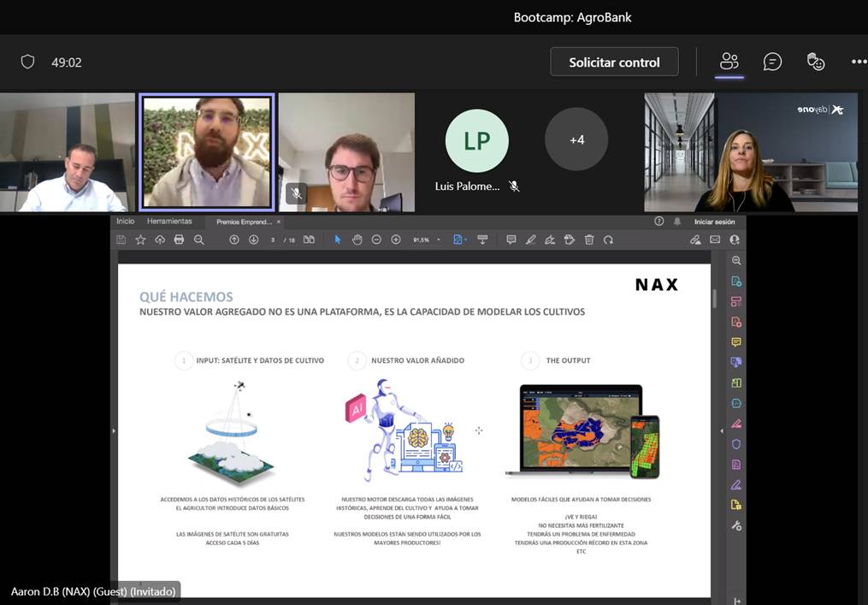Open Create PDF tool in right pane

[x=736, y=322]
